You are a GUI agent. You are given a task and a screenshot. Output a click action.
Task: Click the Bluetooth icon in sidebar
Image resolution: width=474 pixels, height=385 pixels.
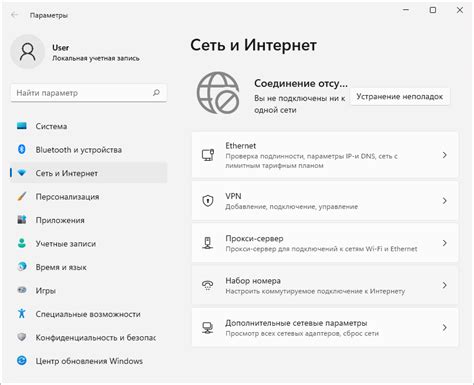22,149
